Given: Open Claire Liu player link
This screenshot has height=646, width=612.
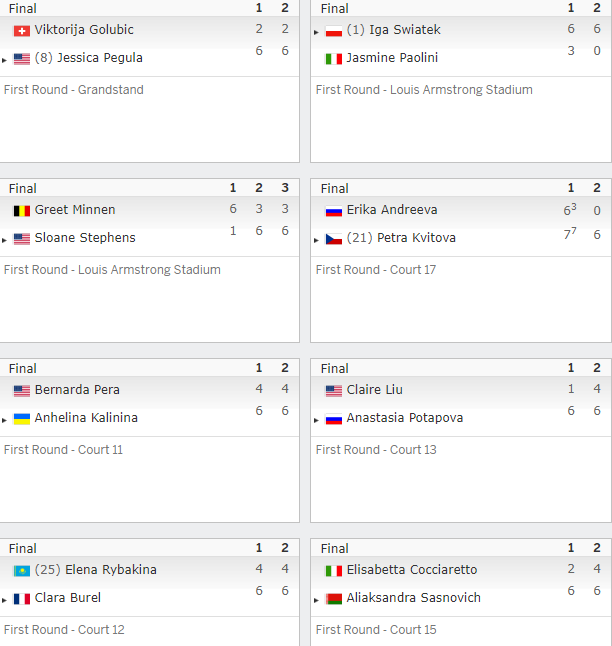Looking at the screenshot, I should [x=374, y=390].
